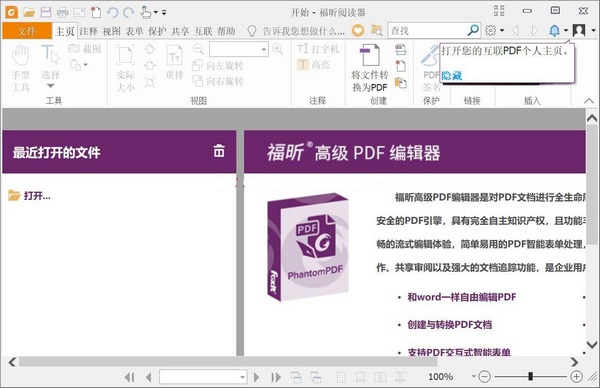Image resolution: width=600 pixels, height=388 pixels.
Task: Go to first page in status bar
Action: 130,377
